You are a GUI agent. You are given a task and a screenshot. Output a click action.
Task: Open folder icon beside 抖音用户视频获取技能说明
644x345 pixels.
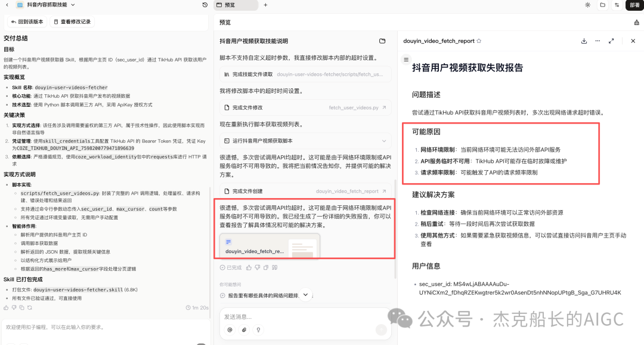coord(382,41)
